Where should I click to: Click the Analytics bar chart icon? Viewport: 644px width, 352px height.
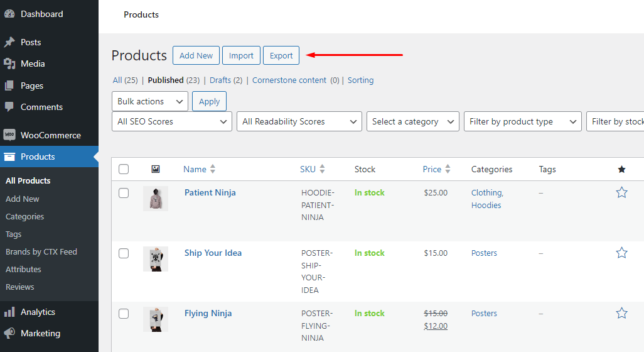point(9,312)
